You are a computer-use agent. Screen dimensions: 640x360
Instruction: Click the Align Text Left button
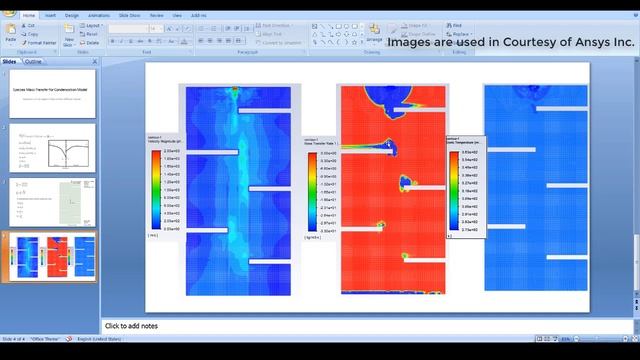pos(201,41)
